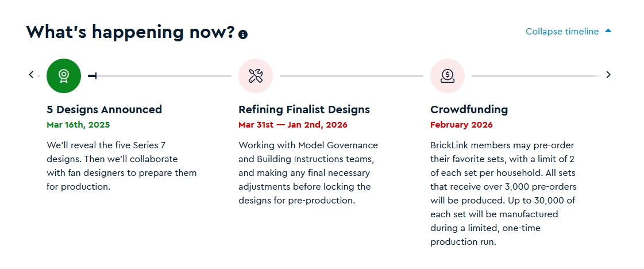The height and width of the screenshot is (269, 644).
Task: Select the "Refining Finalist Designs" stage title
Action: click(304, 109)
